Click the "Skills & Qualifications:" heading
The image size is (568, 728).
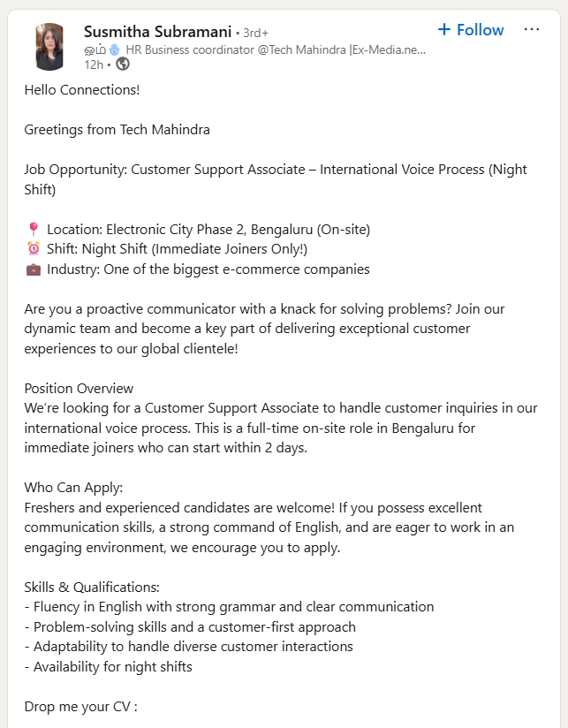coord(91,587)
